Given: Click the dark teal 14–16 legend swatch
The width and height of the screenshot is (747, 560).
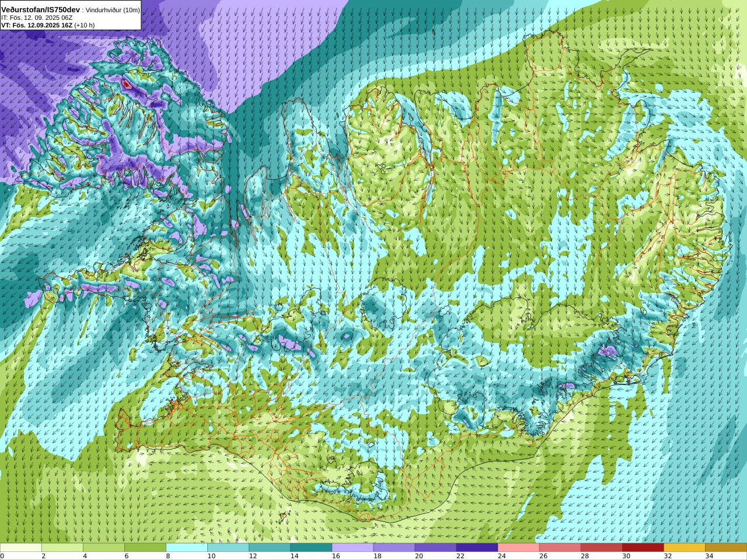Looking at the screenshot, I should [x=311, y=548].
